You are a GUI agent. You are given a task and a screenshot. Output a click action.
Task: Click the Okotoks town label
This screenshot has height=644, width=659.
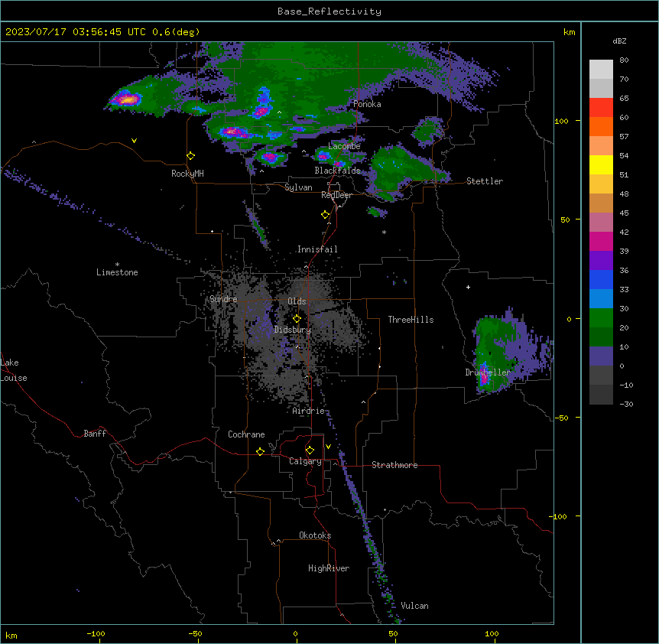(x=315, y=535)
